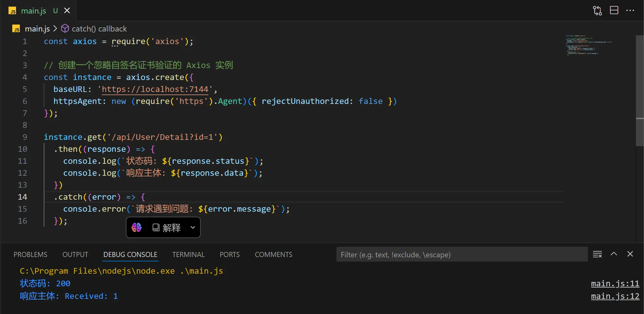
Task: Open source control changes icon
Action: pyautogui.click(x=597, y=10)
